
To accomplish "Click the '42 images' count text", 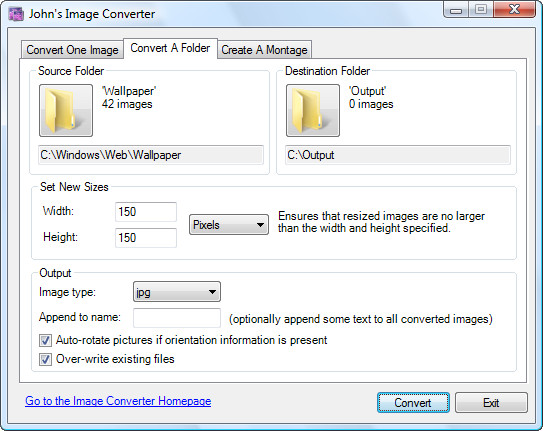I will tap(127, 104).
